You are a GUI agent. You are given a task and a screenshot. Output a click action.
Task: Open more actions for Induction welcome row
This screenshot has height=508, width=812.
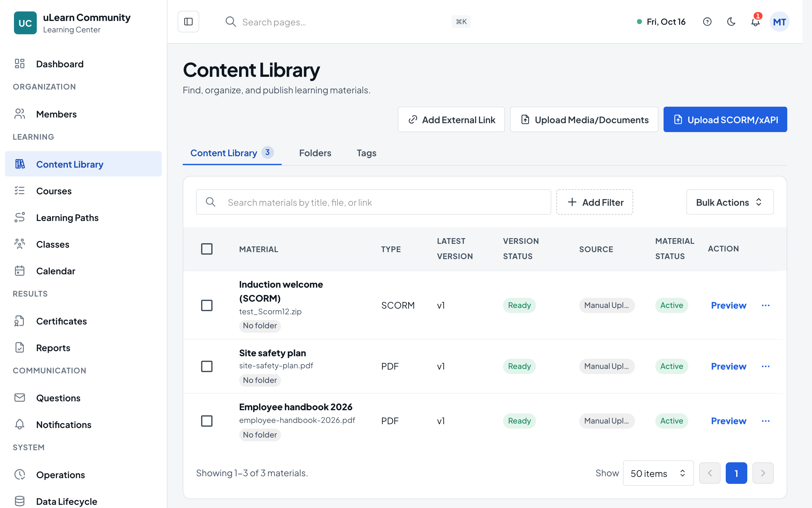[765, 305]
